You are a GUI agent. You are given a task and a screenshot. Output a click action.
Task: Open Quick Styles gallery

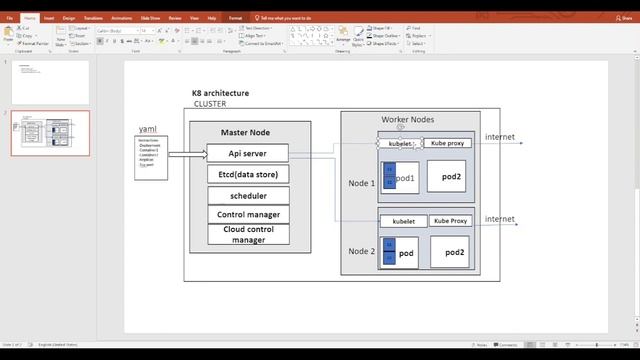[358, 36]
